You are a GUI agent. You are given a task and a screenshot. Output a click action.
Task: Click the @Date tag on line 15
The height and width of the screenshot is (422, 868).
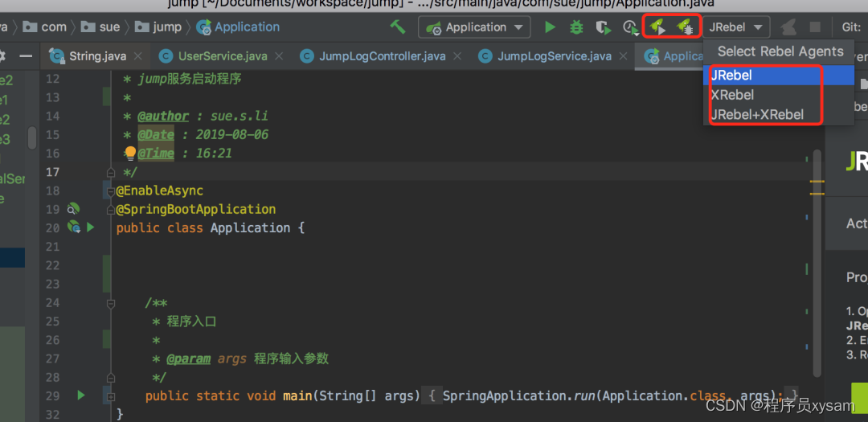156,134
